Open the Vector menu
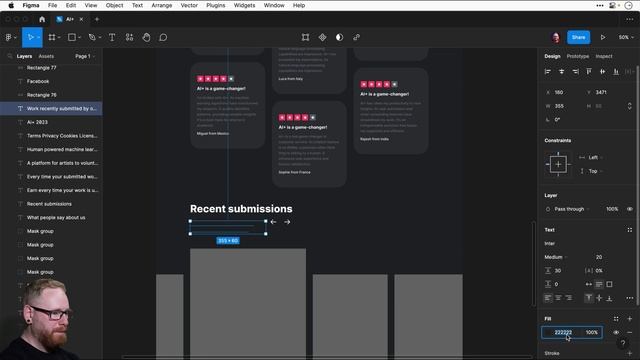 pos(189,5)
